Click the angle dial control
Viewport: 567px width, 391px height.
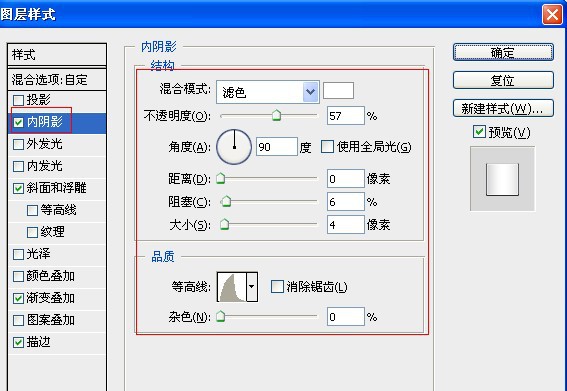pyautogui.click(x=234, y=147)
